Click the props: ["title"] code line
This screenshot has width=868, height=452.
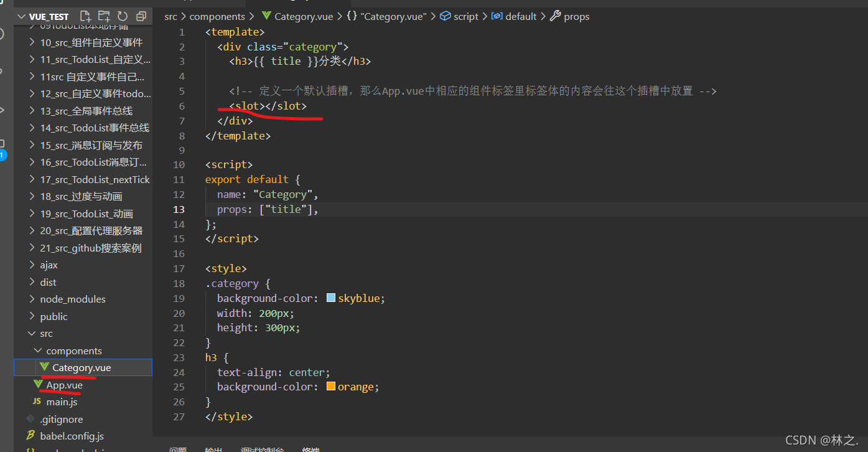tap(268, 209)
